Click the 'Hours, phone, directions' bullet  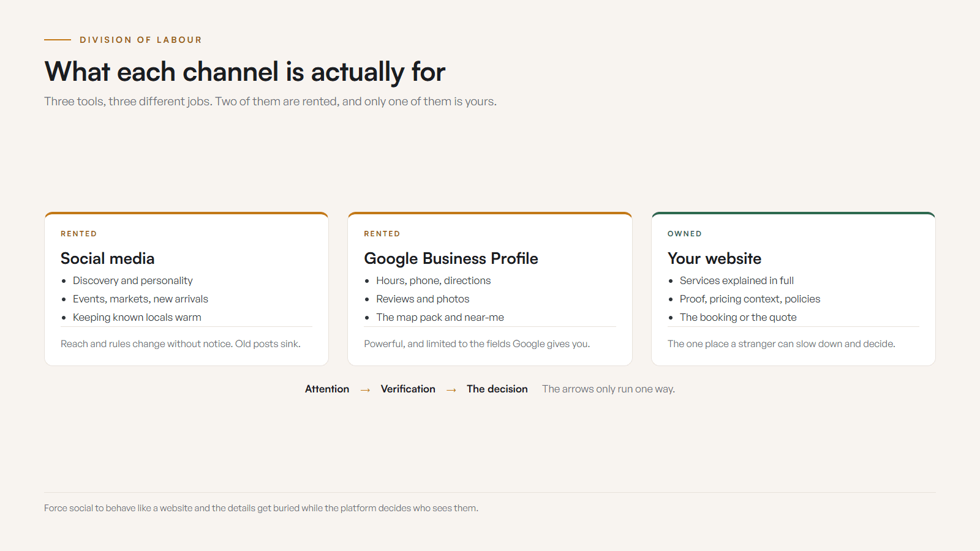(x=434, y=280)
